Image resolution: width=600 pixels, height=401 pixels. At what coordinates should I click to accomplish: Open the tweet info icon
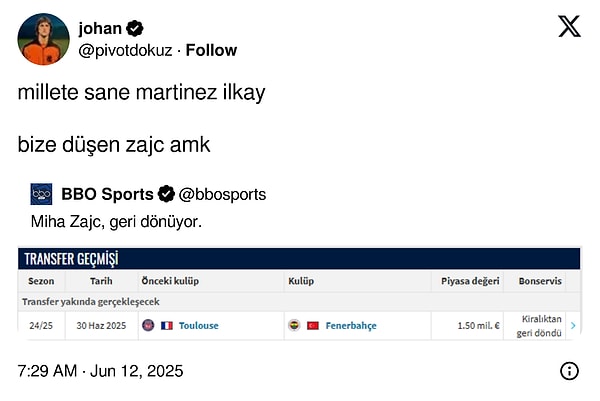coord(569,371)
